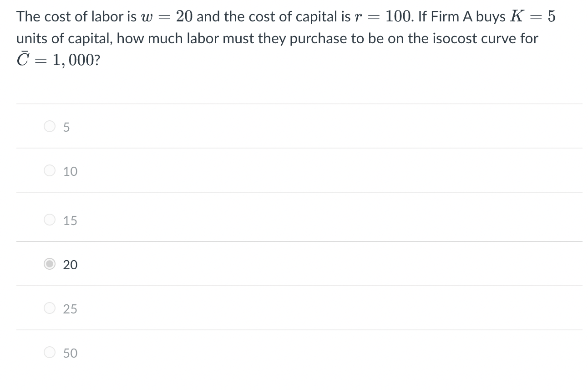Click the answer label reading 10
The width and height of the screenshot is (588, 390).
[x=70, y=171]
